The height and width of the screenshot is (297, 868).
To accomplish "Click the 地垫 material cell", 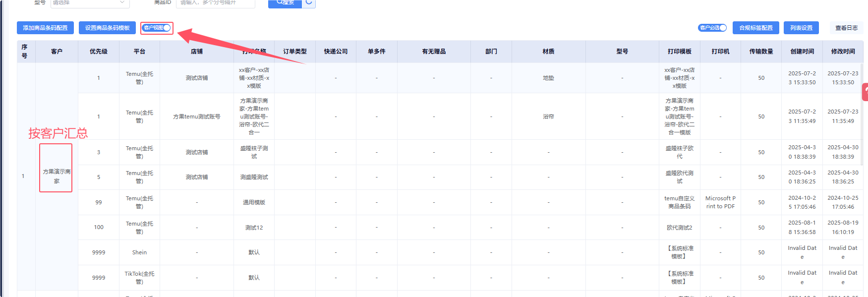I will point(548,78).
